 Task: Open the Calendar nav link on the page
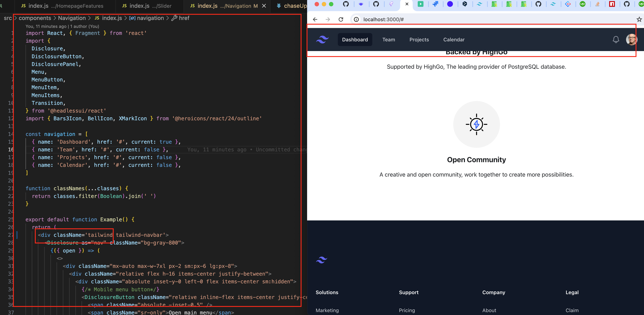point(454,40)
